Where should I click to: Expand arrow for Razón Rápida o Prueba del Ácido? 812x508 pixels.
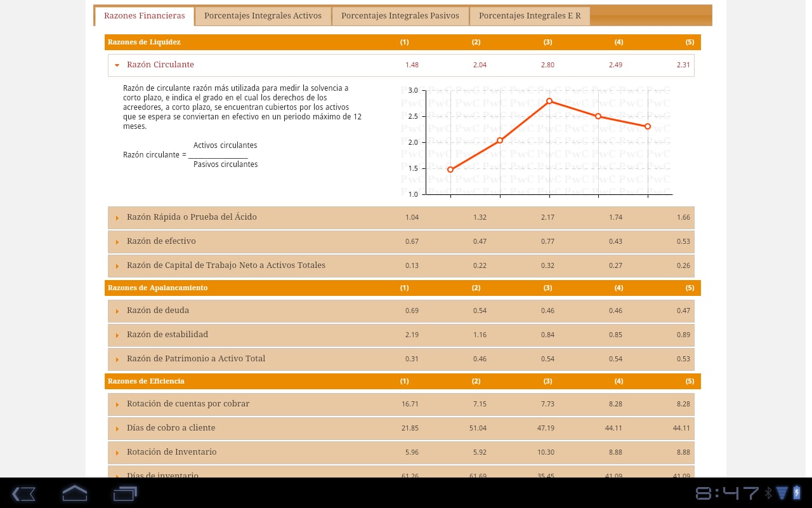click(x=117, y=218)
